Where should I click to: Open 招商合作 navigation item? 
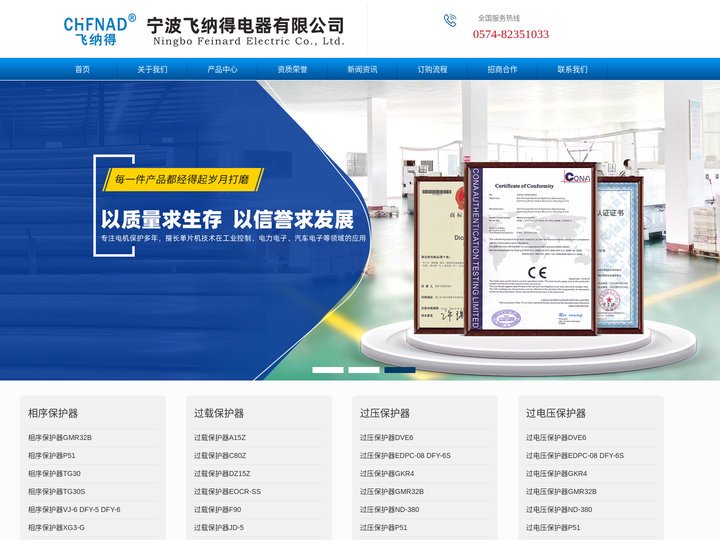tap(502, 69)
